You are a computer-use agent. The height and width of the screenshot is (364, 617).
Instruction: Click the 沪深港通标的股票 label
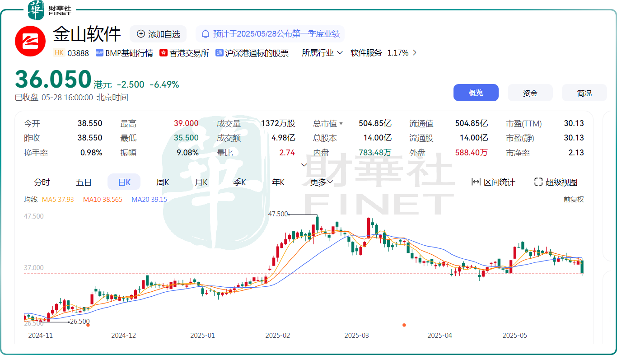click(257, 53)
